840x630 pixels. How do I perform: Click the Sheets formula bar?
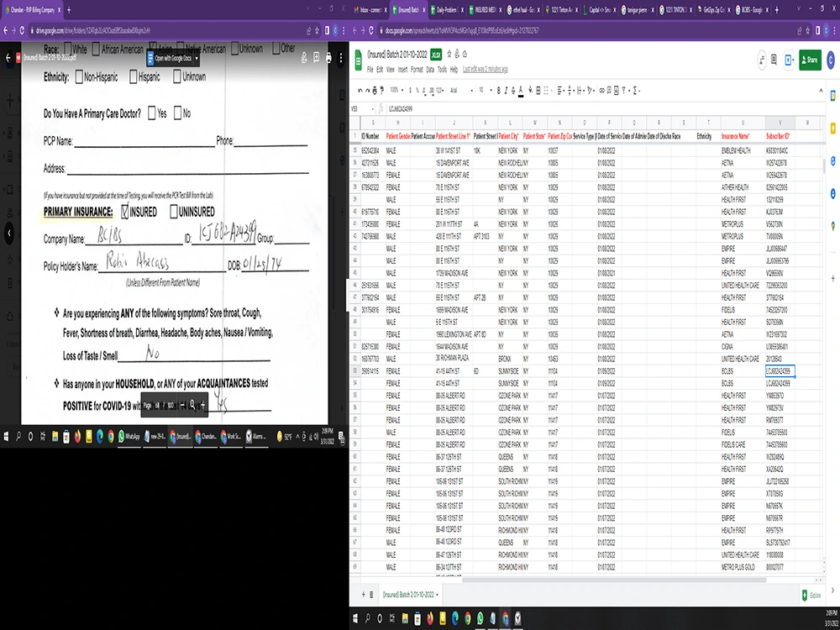tap(606, 108)
